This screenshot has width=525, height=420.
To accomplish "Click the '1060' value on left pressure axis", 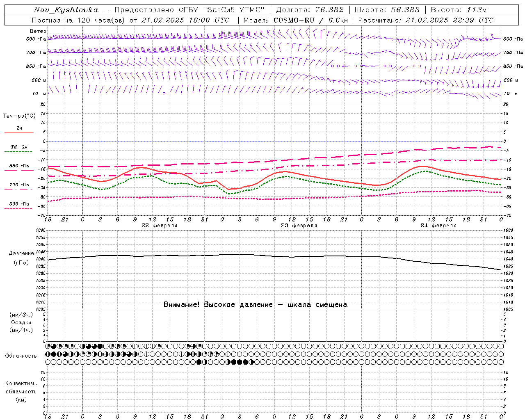I will (41, 231).
